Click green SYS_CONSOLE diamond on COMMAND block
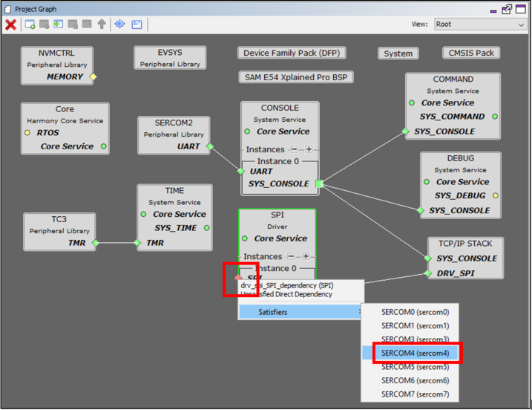The image size is (532, 410). [x=405, y=131]
